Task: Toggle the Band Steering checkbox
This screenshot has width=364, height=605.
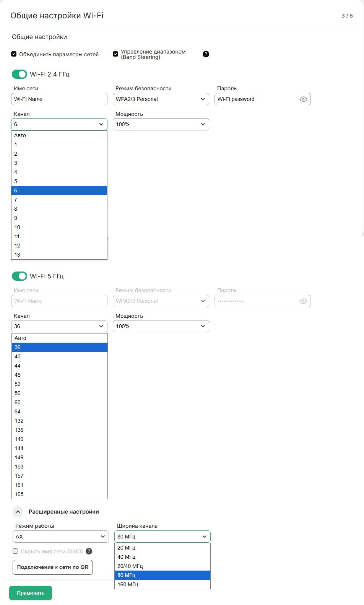Action: (115, 54)
